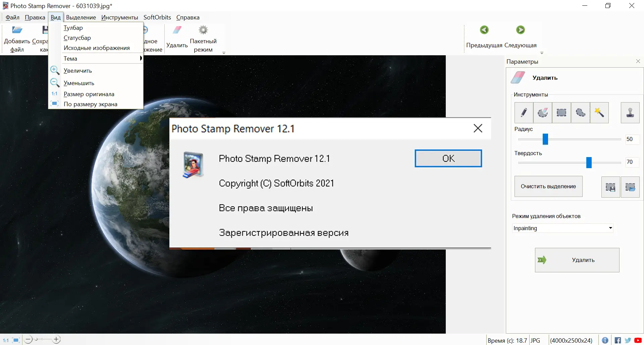644x345 pixels.
Task: Click the Твердость value field showing 70
Action: coord(632,162)
